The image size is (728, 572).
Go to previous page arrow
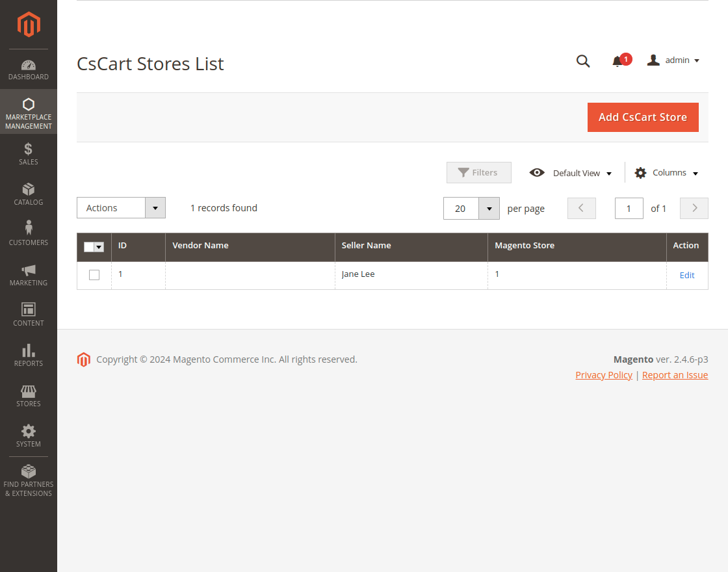click(581, 208)
